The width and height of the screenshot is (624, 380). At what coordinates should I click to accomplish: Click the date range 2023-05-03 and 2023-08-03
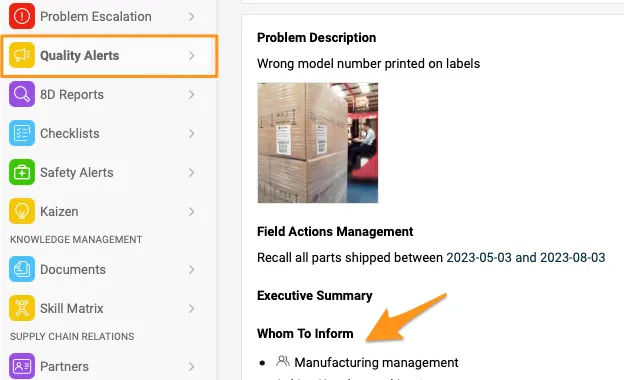click(526, 257)
